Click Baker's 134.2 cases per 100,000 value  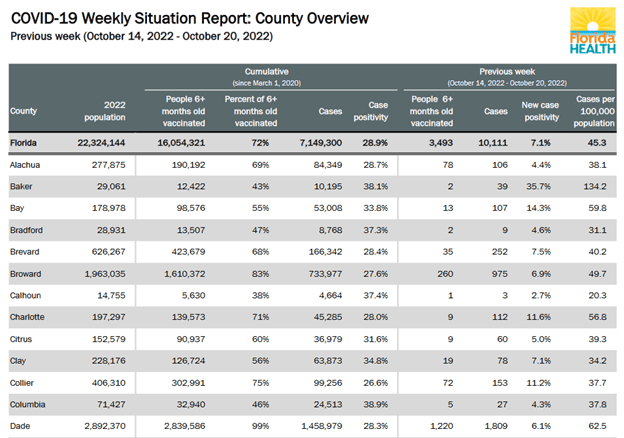click(x=595, y=186)
